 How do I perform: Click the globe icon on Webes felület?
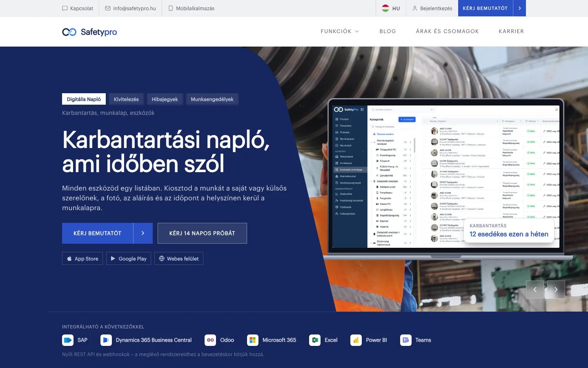click(162, 258)
